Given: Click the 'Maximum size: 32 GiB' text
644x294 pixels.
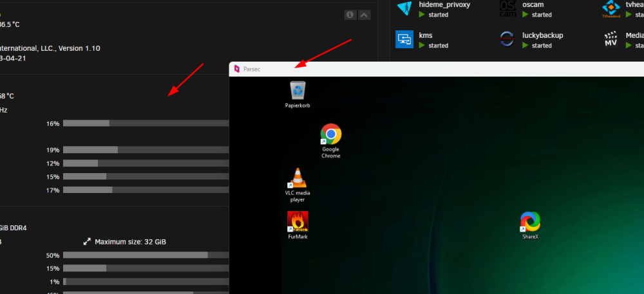Looking at the screenshot, I should coord(131,242).
